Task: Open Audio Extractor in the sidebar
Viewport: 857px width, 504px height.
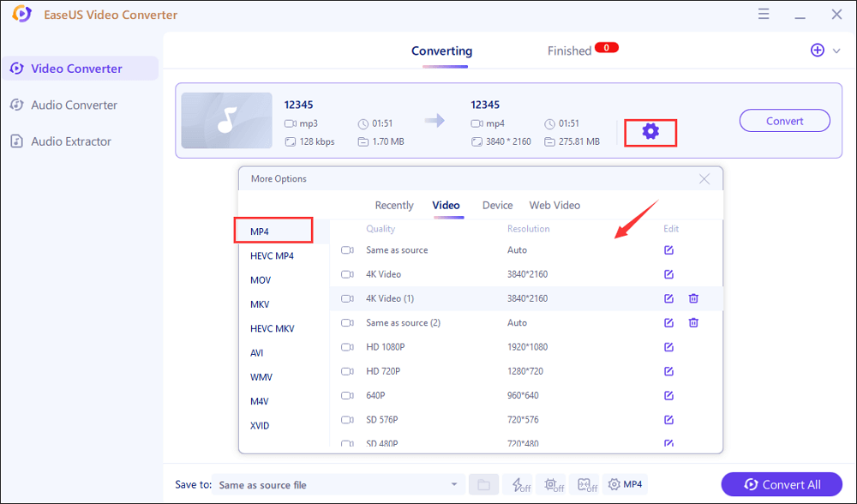Action: pos(71,141)
